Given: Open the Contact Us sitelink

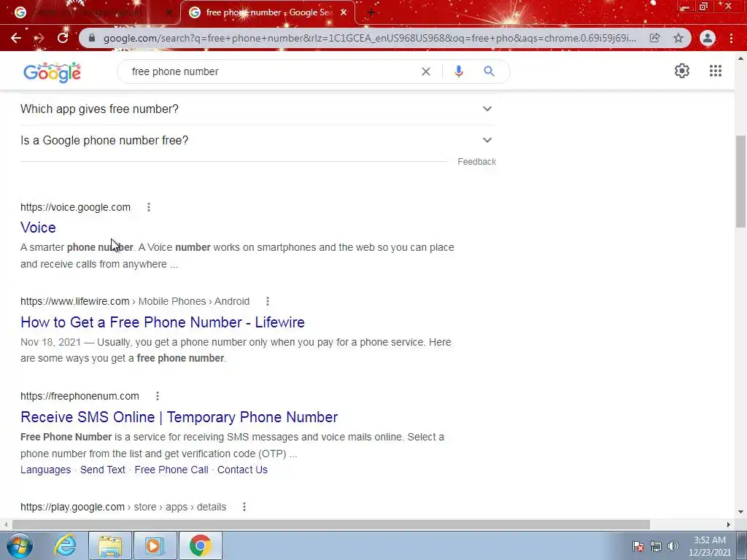Looking at the screenshot, I should click(242, 470).
